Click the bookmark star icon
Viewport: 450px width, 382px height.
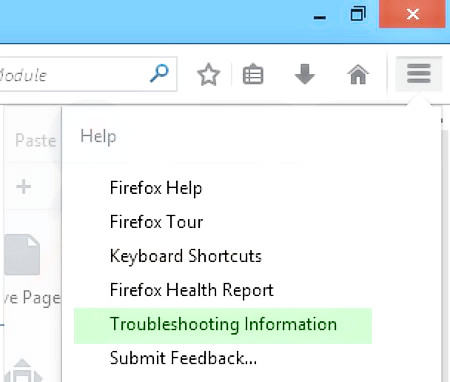coord(208,74)
